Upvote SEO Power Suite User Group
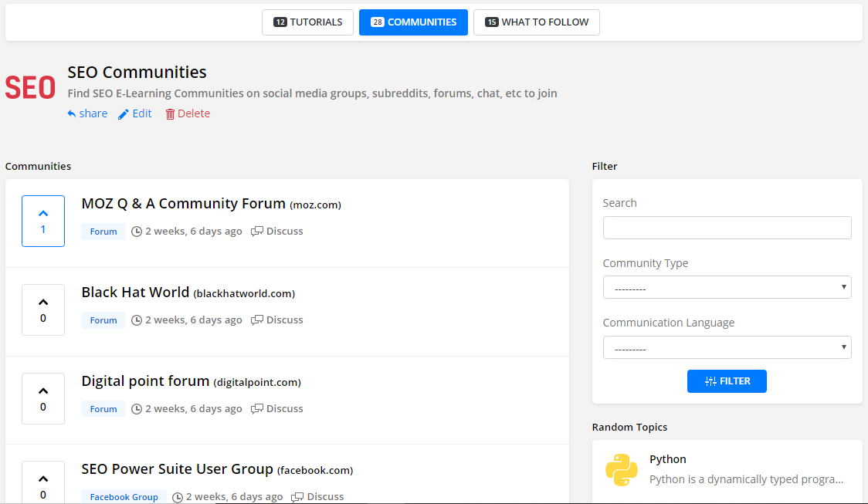Viewport: 868px width, 504px height. (43, 485)
